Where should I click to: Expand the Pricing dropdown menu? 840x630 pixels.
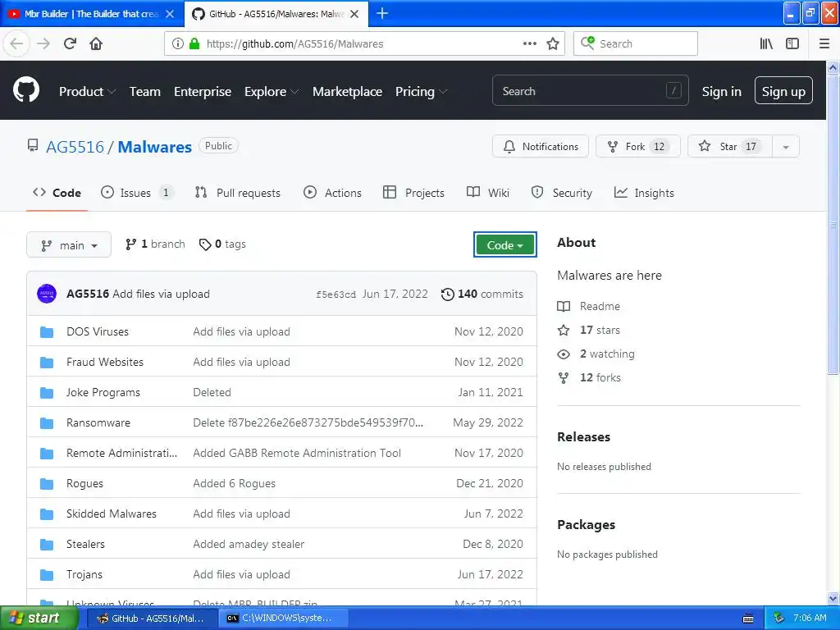click(x=421, y=92)
